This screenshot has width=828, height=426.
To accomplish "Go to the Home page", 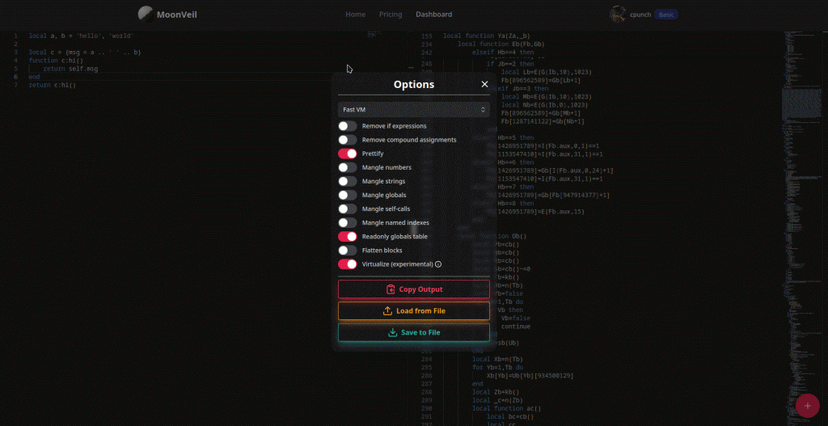I will coord(355,14).
